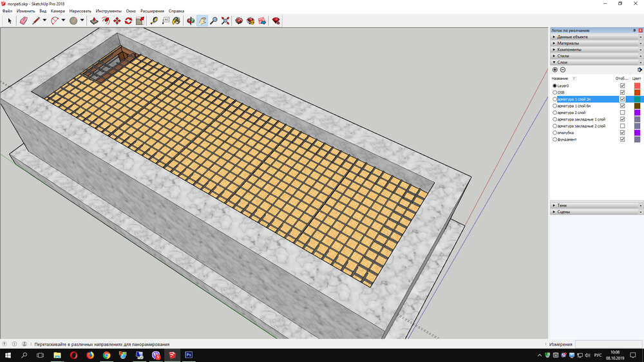Click the Название column header
The height and width of the screenshot is (362, 644).
pyautogui.click(x=560, y=78)
